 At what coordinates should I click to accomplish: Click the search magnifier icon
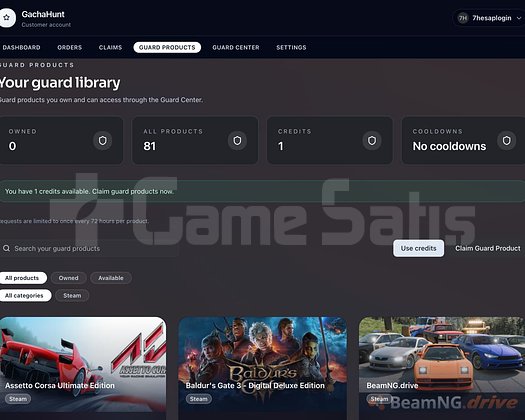6,248
